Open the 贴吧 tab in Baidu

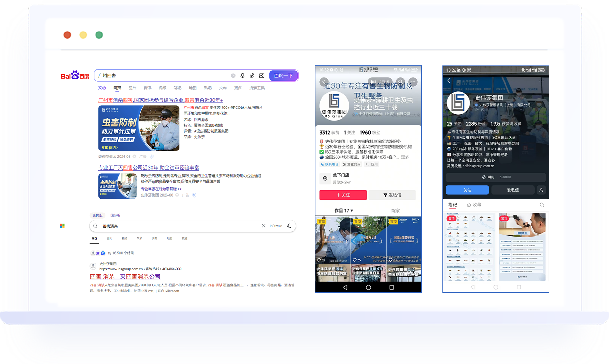pyautogui.click(x=208, y=88)
